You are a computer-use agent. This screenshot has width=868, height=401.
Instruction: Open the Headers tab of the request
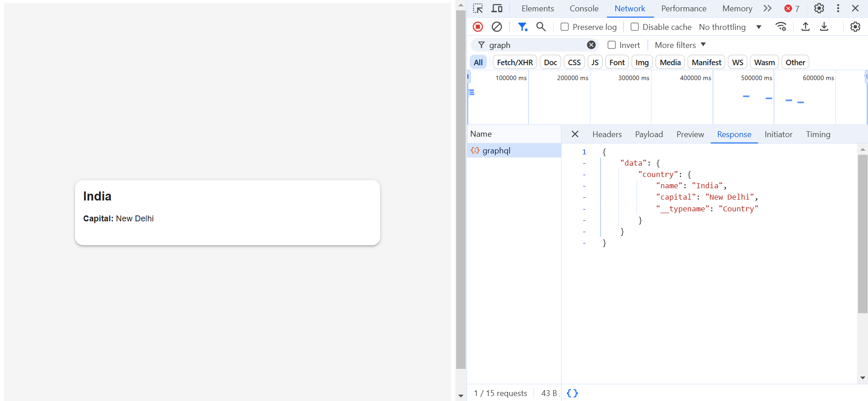coord(607,134)
